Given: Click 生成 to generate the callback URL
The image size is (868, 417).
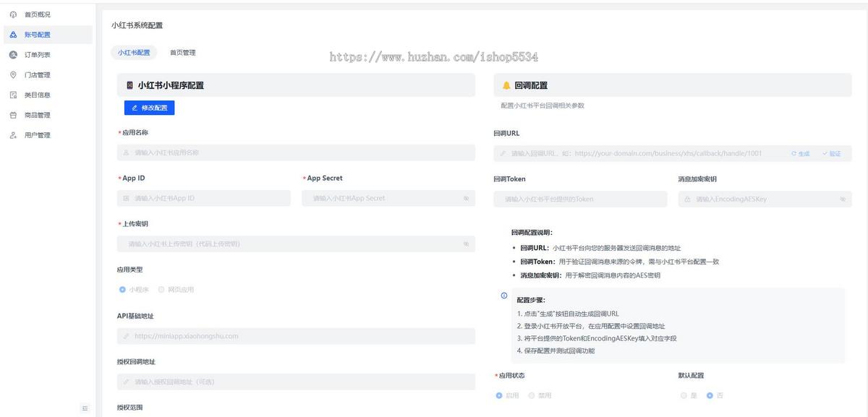Looking at the screenshot, I should click(x=801, y=154).
